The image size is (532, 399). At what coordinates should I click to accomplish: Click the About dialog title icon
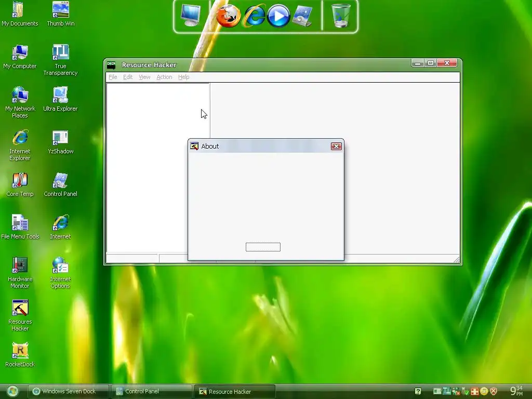point(194,146)
